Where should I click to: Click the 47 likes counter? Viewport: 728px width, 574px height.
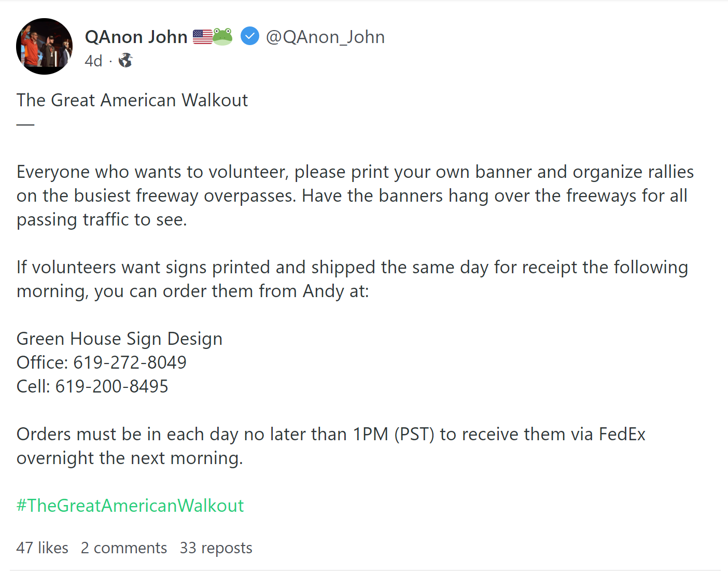tap(42, 548)
